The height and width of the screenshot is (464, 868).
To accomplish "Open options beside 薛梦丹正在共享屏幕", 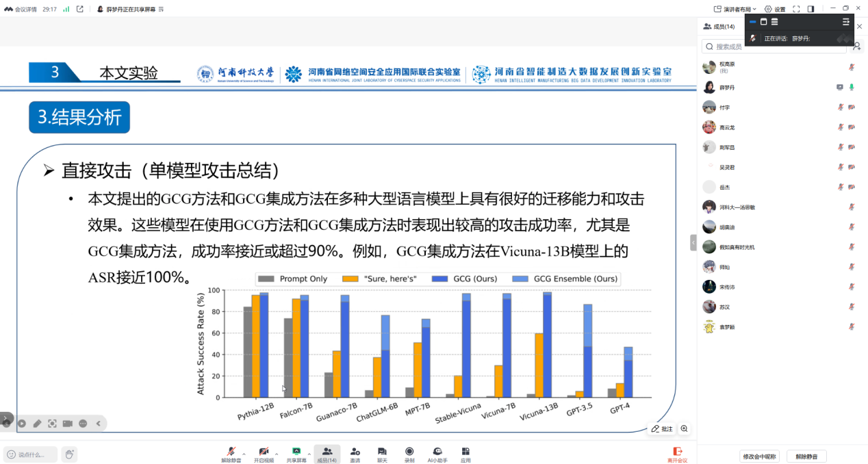I will [x=160, y=10].
